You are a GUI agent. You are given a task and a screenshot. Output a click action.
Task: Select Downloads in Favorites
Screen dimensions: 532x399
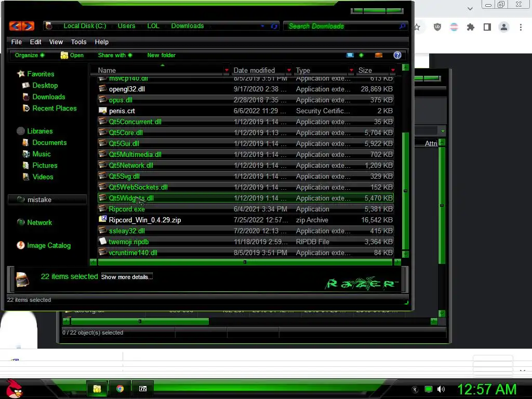[x=48, y=97]
